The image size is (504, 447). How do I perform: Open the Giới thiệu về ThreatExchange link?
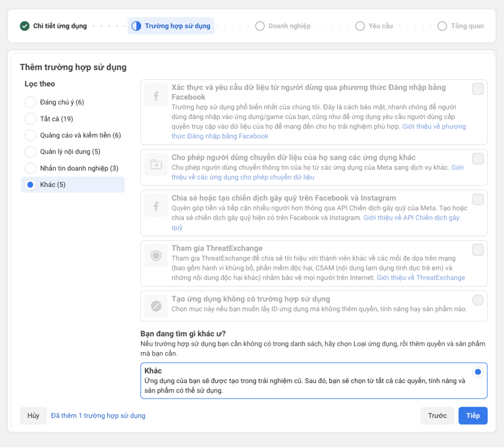(x=421, y=278)
